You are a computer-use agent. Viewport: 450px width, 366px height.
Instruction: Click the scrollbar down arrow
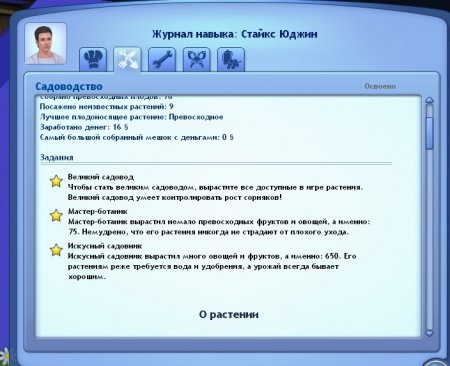pyautogui.click(x=430, y=333)
